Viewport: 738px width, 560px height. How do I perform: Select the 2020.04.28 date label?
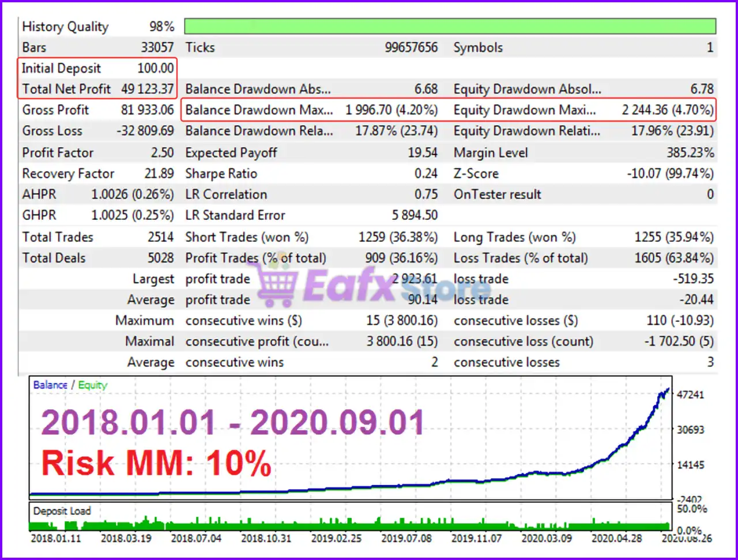pyautogui.click(x=617, y=538)
